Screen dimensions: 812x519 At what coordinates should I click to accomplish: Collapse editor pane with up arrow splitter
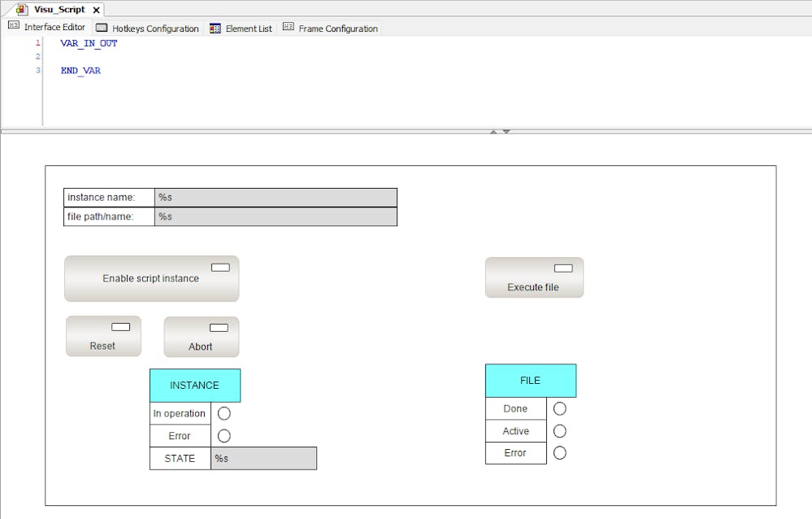tap(493, 132)
